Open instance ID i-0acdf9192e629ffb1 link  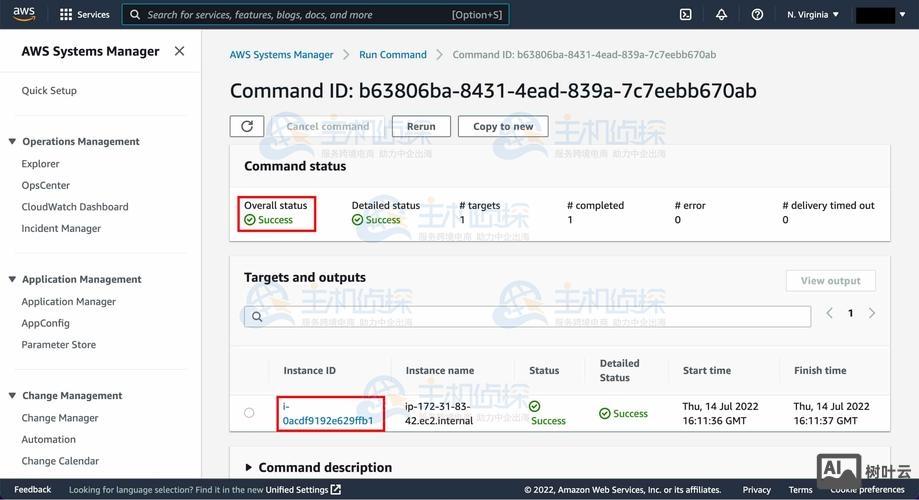[328, 413]
